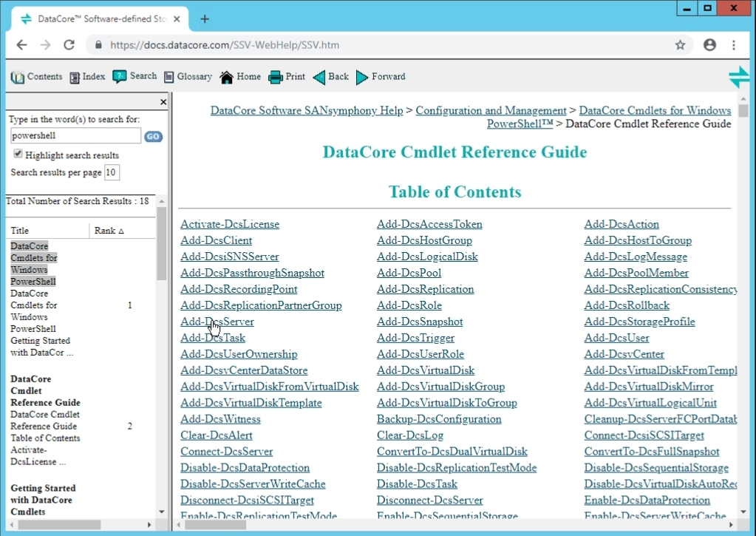The height and width of the screenshot is (536, 756).
Task: Open the browser three-dot menu
Action: pos(734,45)
